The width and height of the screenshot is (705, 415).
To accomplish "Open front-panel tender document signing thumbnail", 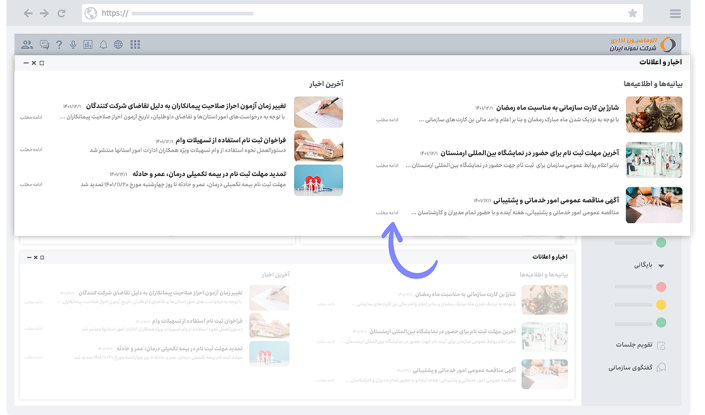I will (654, 205).
